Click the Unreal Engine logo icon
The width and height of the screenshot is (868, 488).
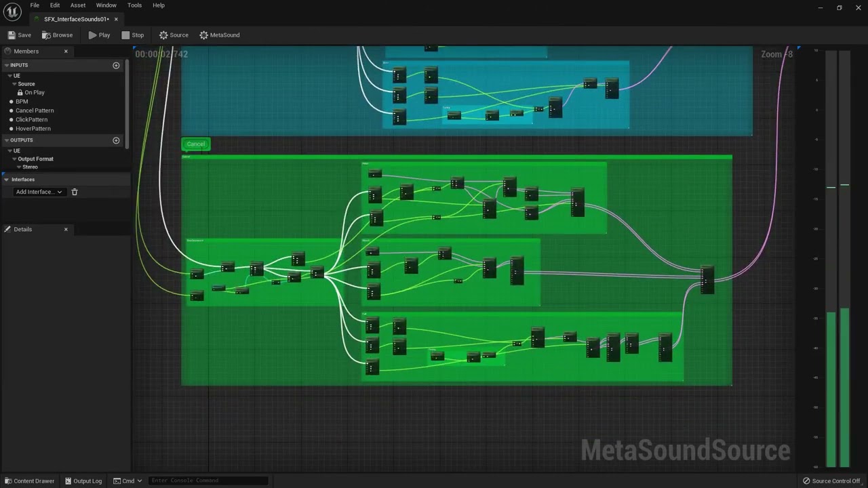[x=12, y=12]
